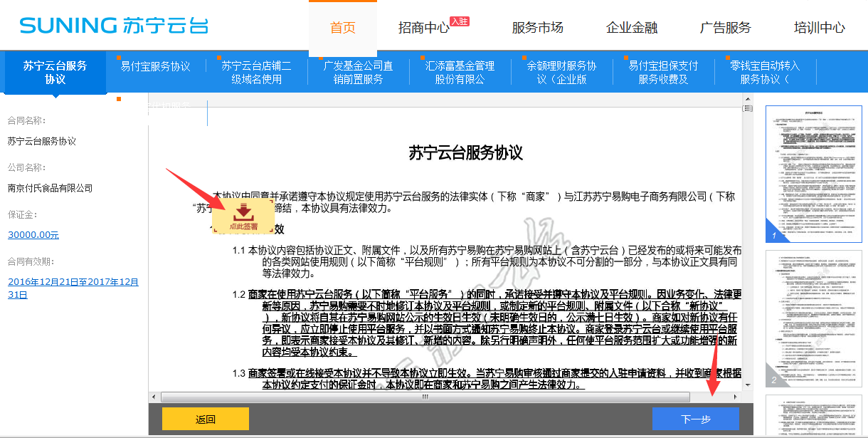Select page 1 thumbnail
The height and width of the screenshot is (438, 868).
tap(813, 174)
